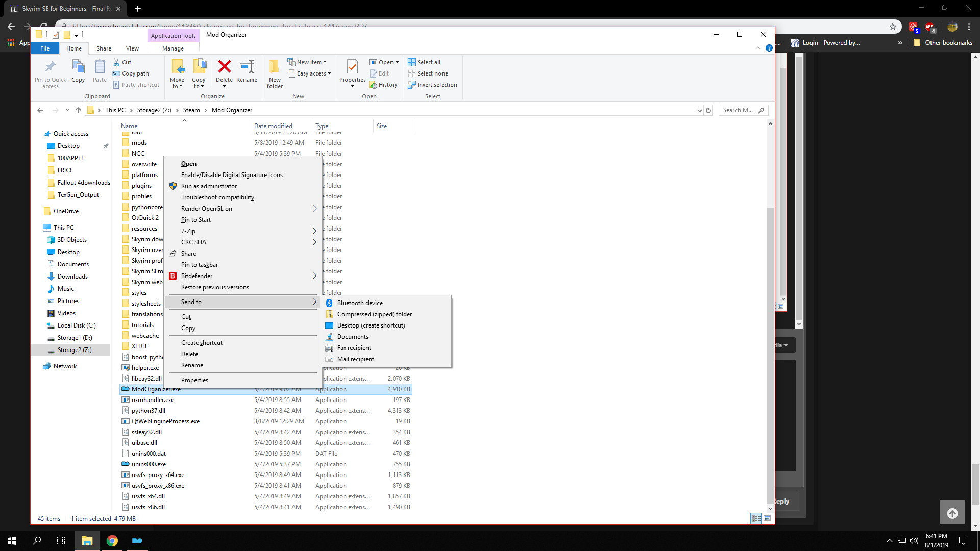Click the Copy icon in the ribbon

click(x=78, y=66)
